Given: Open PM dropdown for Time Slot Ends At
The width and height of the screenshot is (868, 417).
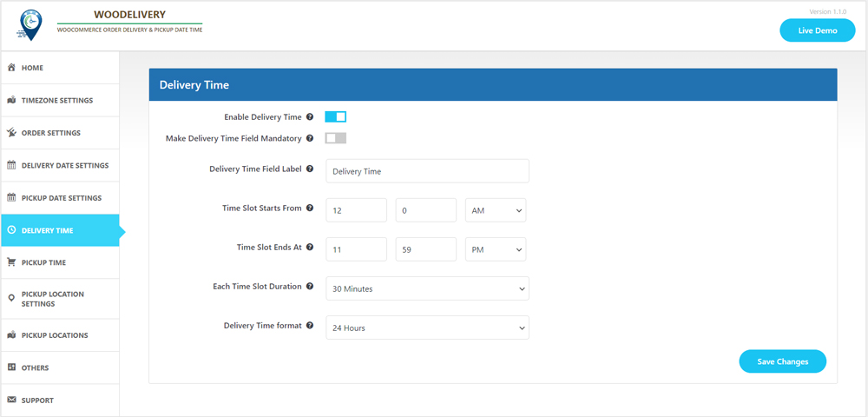Looking at the screenshot, I should pyautogui.click(x=496, y=249).
